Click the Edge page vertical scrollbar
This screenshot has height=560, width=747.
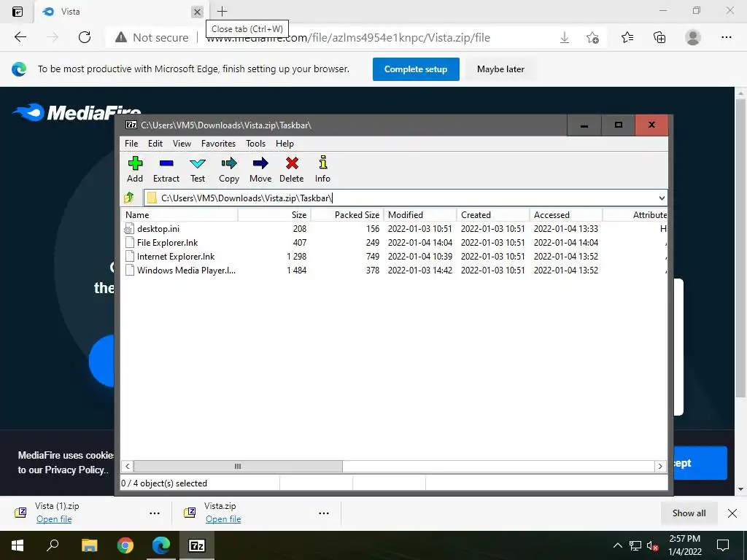click(740, 248)
